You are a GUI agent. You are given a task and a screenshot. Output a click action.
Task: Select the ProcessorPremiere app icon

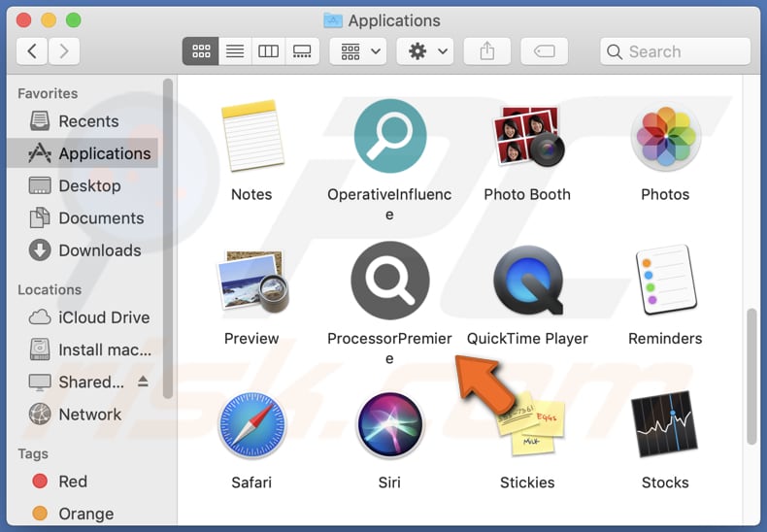[x=390, y=281]
